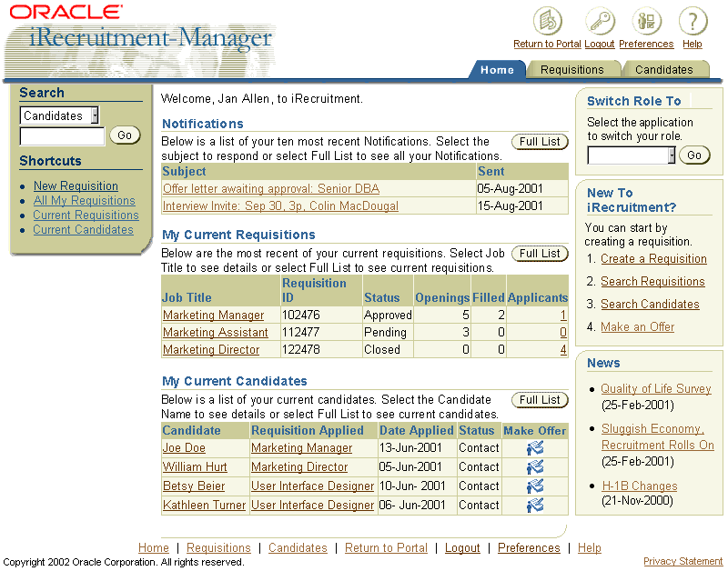
Task: Click the Return to Portal icon
Action: pos(548,21)
